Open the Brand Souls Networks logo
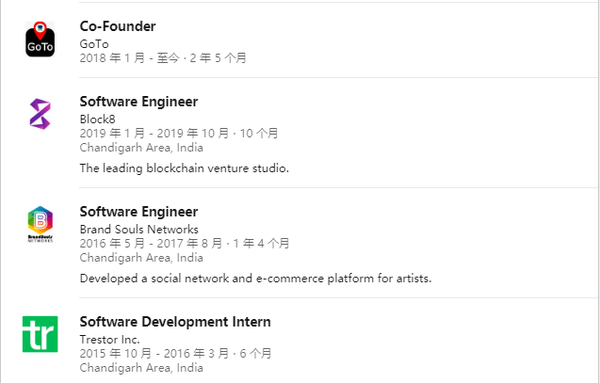The image size is (600, 383). 40,224
